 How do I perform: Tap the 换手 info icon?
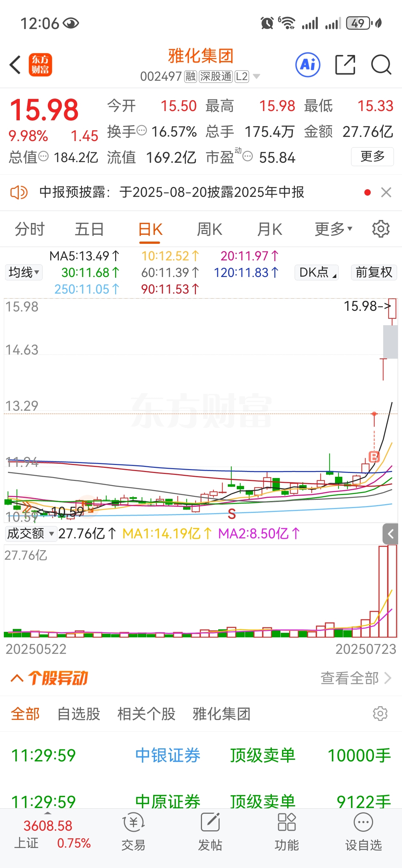(x=142, y=130)
